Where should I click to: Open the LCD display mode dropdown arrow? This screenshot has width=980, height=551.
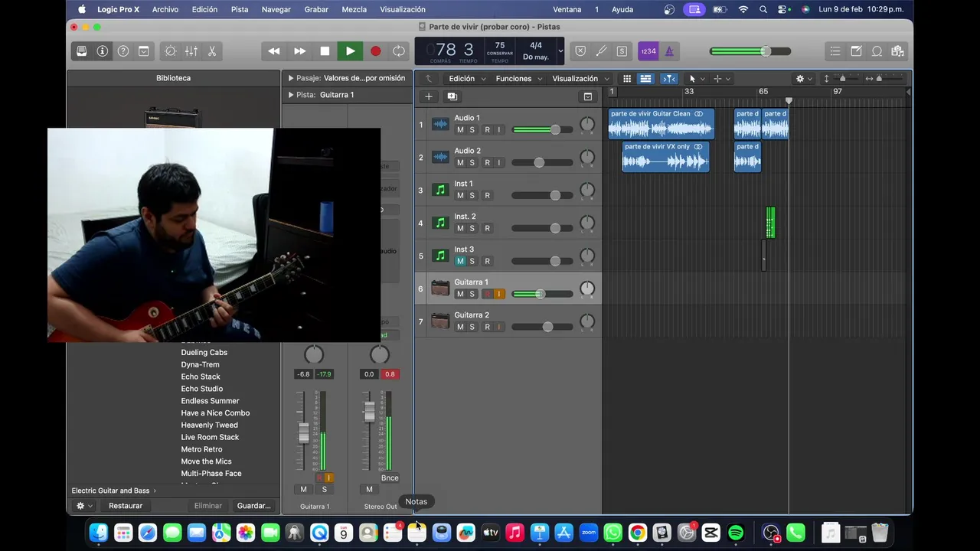[x=560, y=51]
